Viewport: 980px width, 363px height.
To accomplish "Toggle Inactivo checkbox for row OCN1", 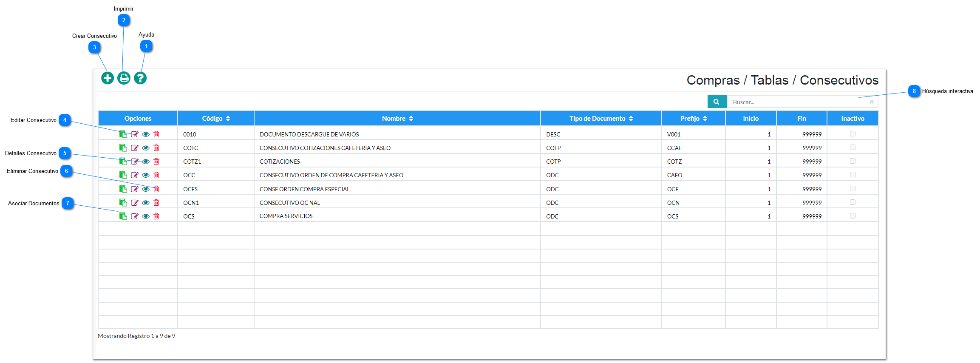I will (853, 202).
